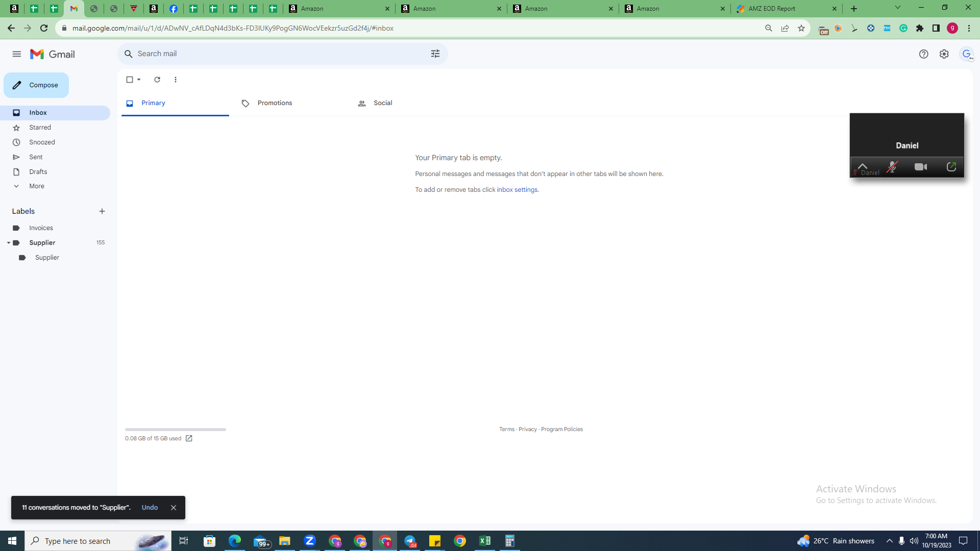
Task: Toggle Chrome side panel
Action: point(936,29)
